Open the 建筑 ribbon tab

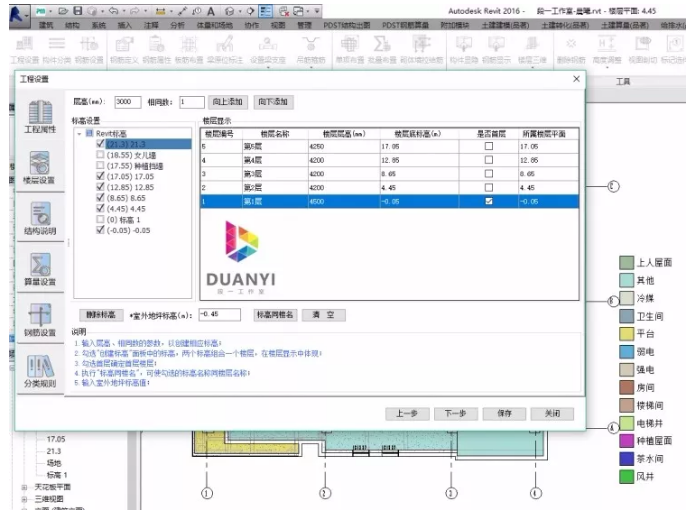click(x=46, y=25)
